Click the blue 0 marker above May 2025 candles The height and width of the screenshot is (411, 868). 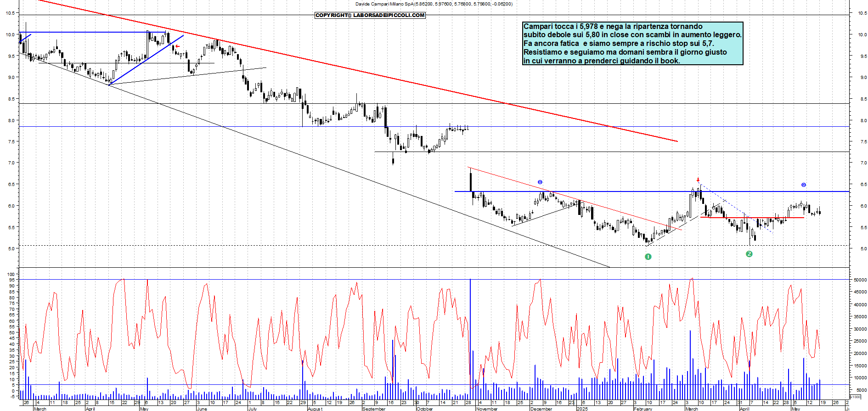[804, 185]
